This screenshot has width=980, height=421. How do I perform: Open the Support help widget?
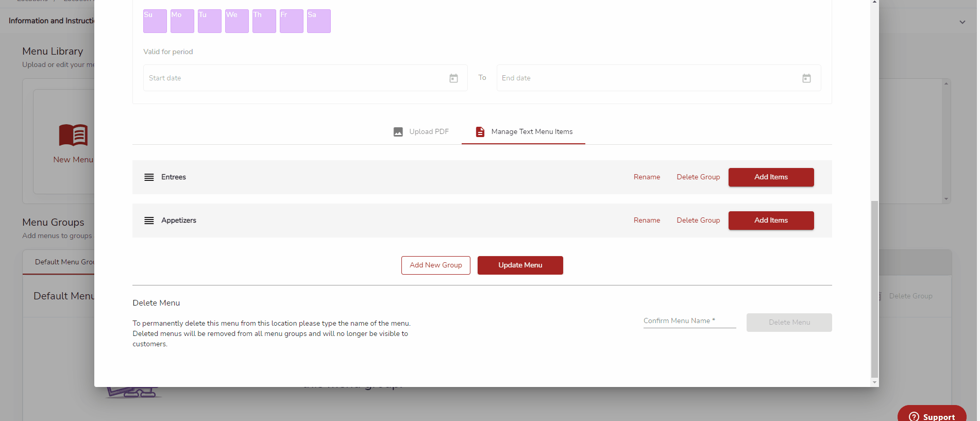point(932,414)
